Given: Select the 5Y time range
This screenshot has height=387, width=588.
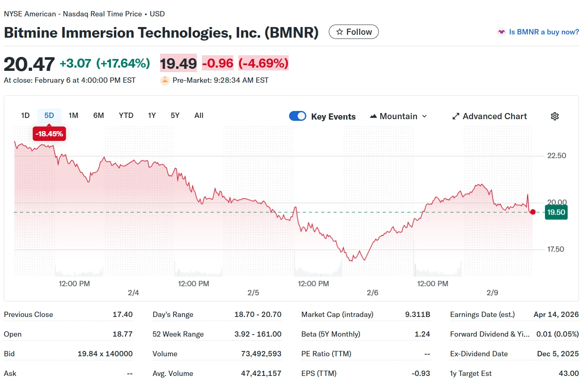Looking at the screenshot, I should click(x=175, y=115).
